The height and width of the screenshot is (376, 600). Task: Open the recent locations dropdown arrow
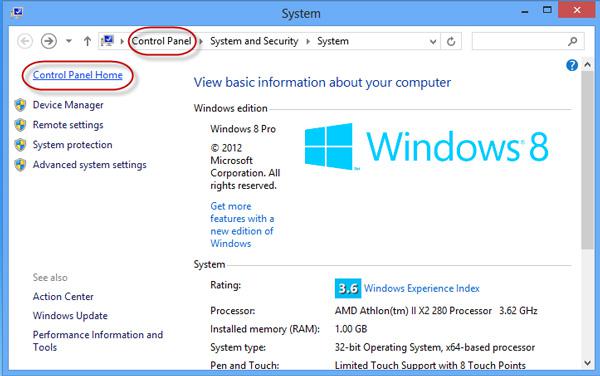(69, 41)
